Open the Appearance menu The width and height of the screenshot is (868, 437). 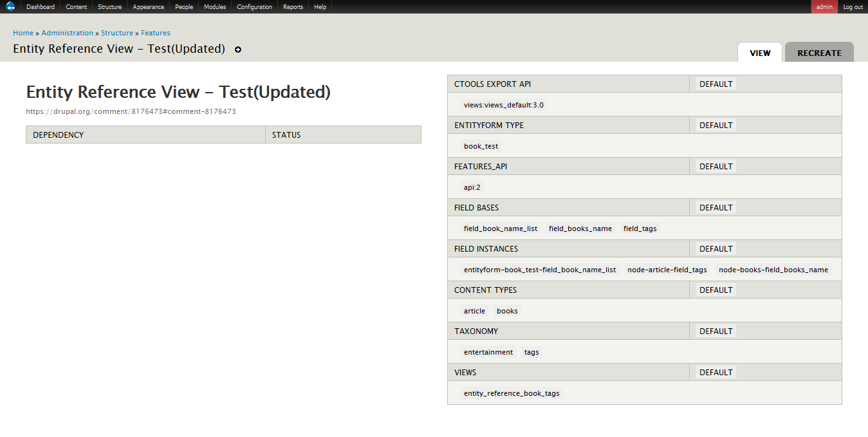click(148, 7)
